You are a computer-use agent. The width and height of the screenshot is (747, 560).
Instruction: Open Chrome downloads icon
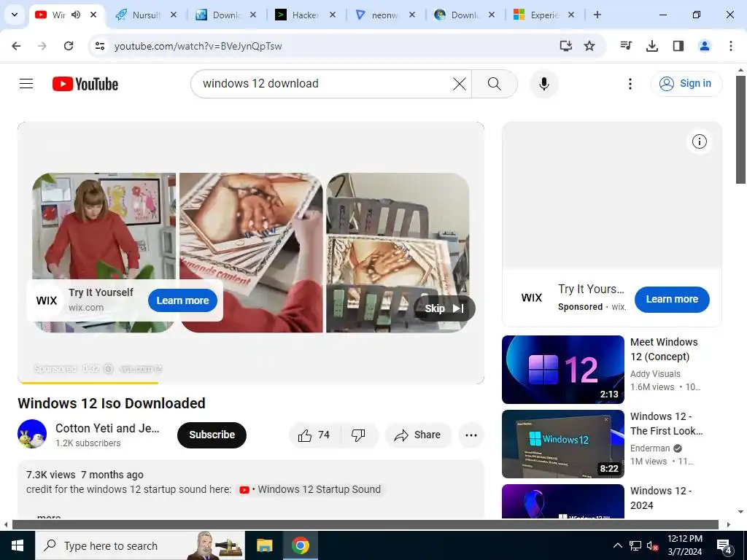[651, 46]
